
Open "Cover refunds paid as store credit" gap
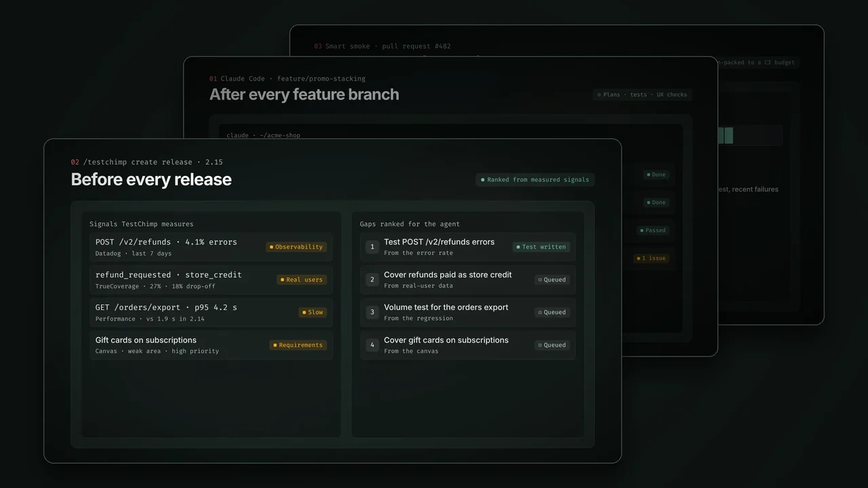pos(468,279)
